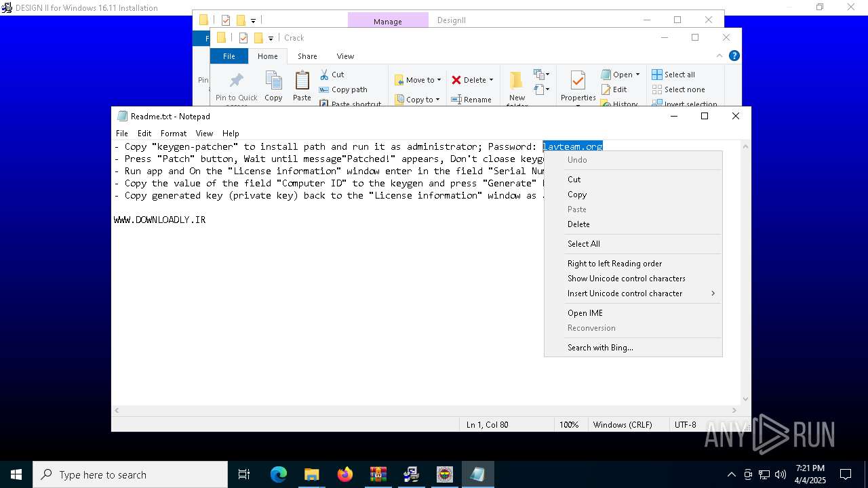Expand Crack quick access toolbar customize arrow
The image size is (868, 488).
pyautogui.click(x=271, y=39)
